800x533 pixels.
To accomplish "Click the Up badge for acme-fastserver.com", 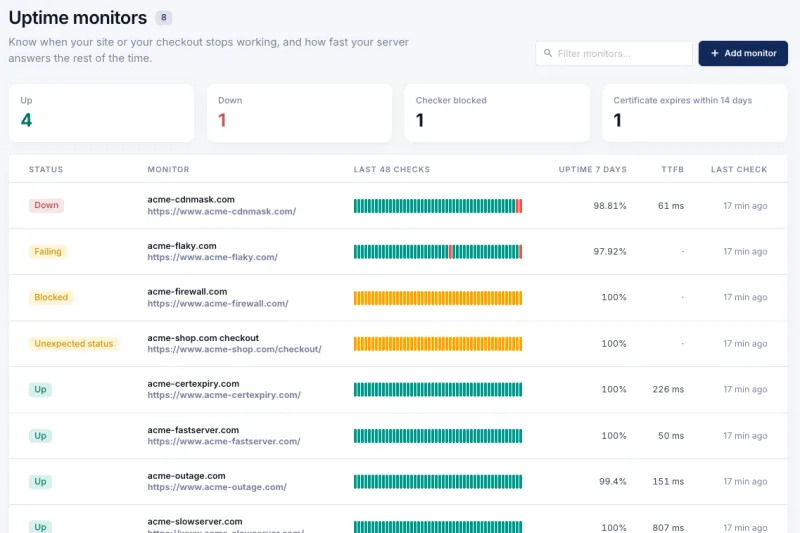I will tap(40, 436).
